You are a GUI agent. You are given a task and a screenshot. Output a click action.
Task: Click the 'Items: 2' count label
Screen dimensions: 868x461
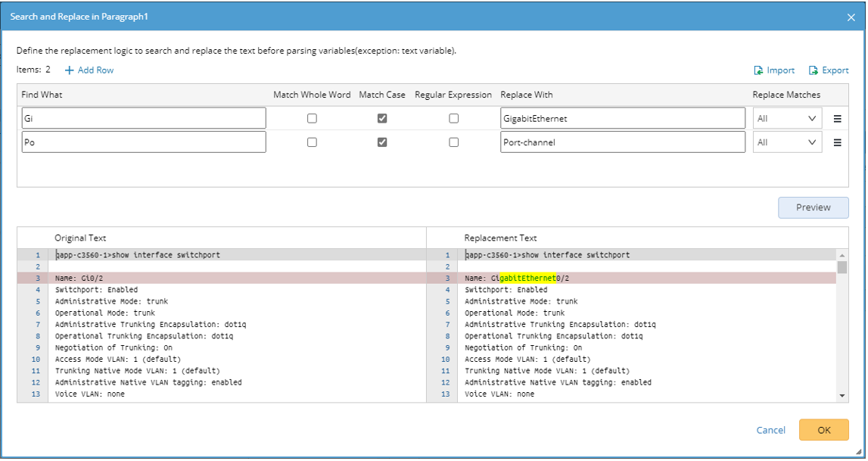coord(33,70)
